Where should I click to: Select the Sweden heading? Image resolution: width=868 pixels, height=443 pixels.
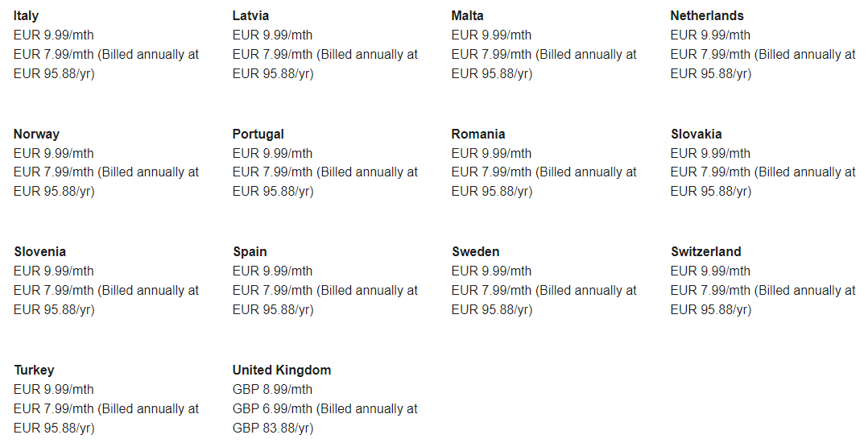(475, 252)
